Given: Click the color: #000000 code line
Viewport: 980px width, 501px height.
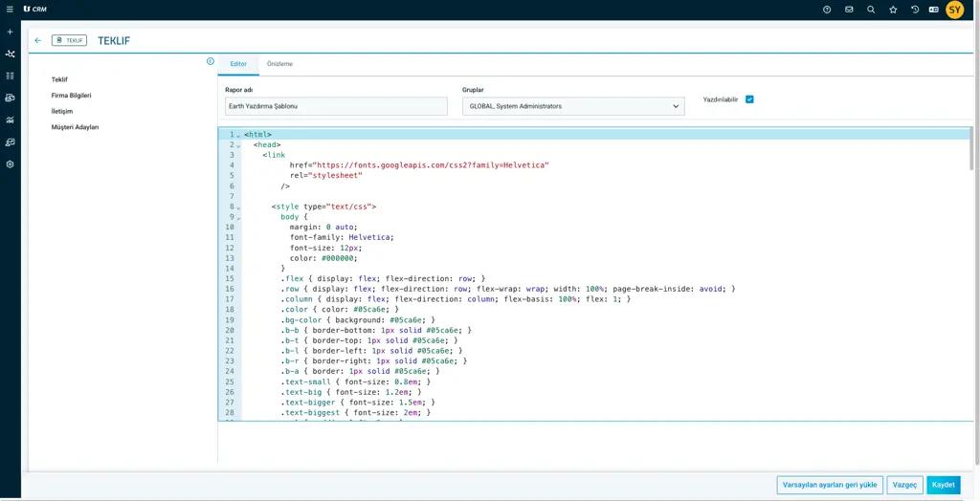Looking at the screenshot, I should click(323, 258).
